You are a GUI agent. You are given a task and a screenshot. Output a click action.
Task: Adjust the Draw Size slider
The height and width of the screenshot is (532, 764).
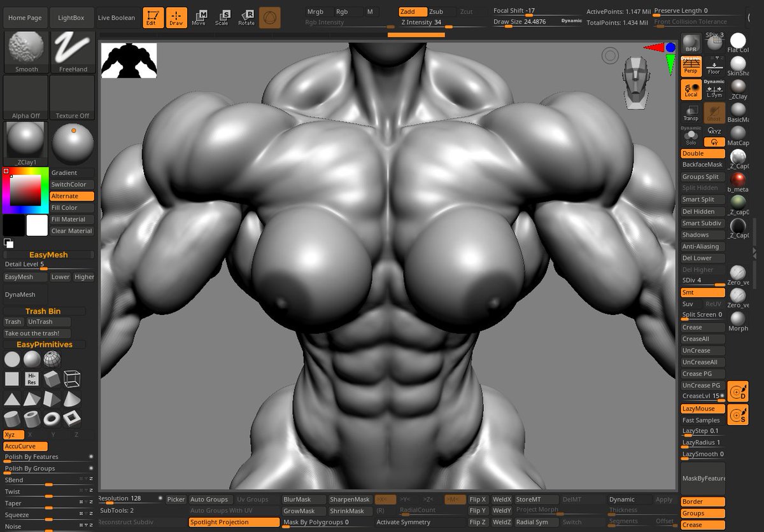coord(537,22)
